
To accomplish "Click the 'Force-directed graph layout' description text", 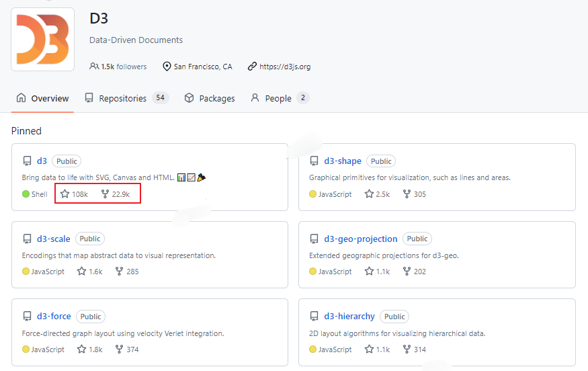I will [x=123, y=333].
